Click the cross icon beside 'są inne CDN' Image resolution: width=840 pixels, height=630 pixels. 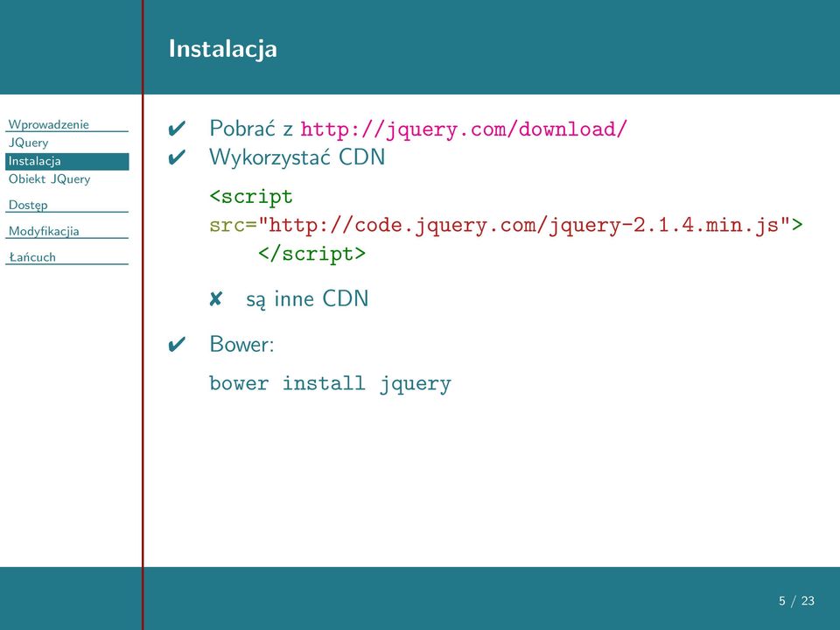click(215, 299)
